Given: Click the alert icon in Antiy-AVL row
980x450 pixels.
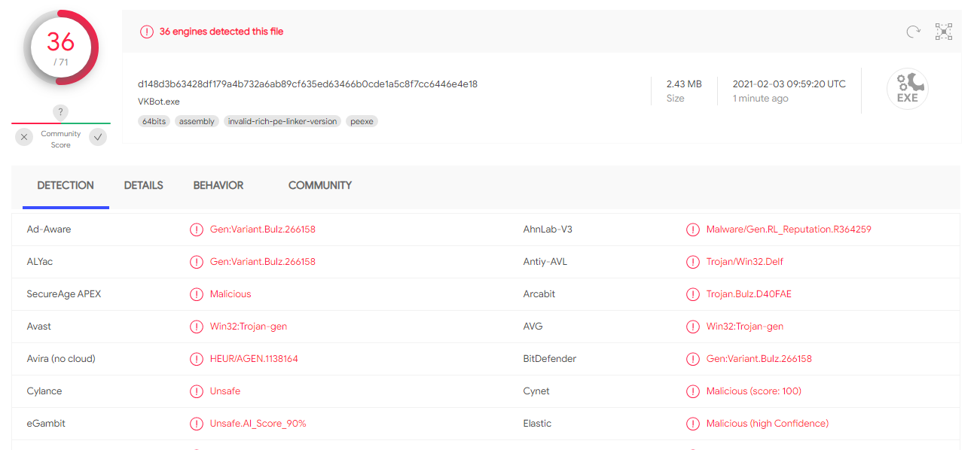Looking at the screenshot, I should pos(693,262).
